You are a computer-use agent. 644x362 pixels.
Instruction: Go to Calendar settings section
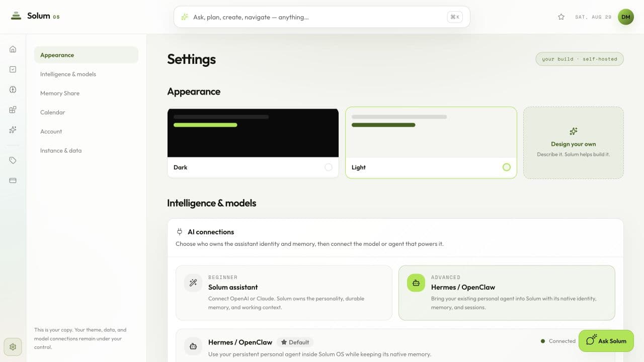86,112
